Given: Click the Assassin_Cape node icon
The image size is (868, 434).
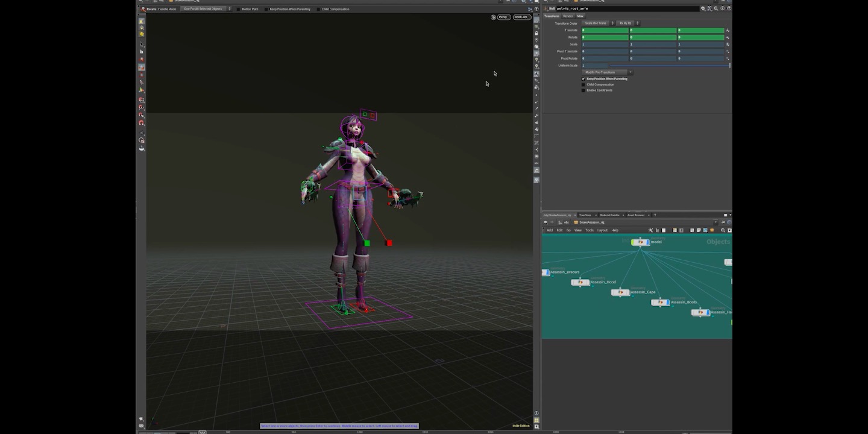Looking at the screenshot, I should coord(620,292).
